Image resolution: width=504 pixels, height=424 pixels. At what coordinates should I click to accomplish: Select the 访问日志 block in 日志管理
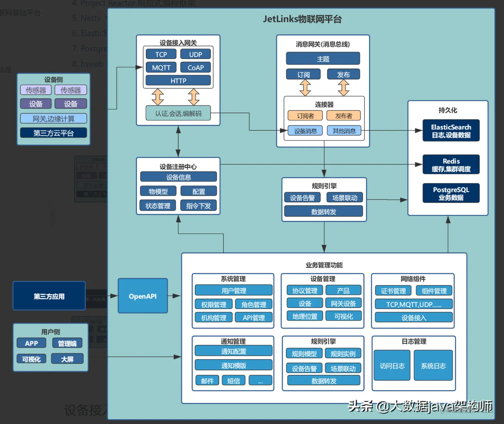tap(392, 366)
